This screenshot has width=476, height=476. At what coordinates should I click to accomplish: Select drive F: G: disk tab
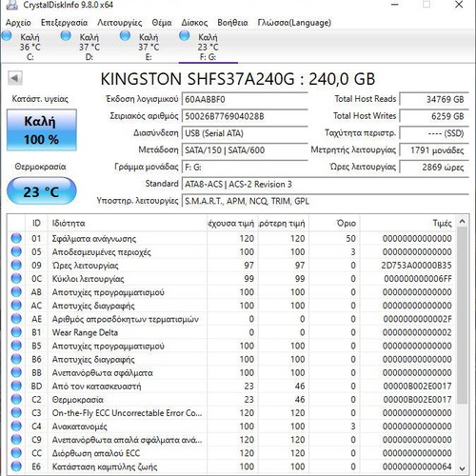208,47
